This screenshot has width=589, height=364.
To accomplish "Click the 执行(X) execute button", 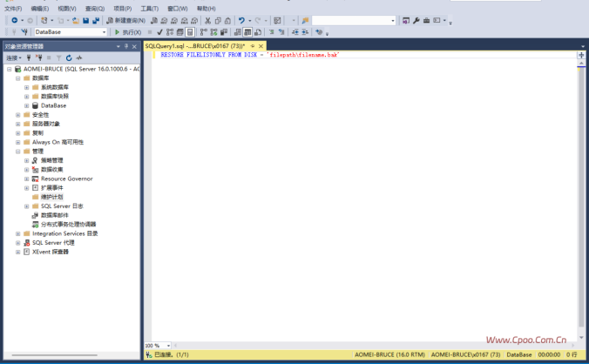I will pyautogui.click(x=128, y=32).
